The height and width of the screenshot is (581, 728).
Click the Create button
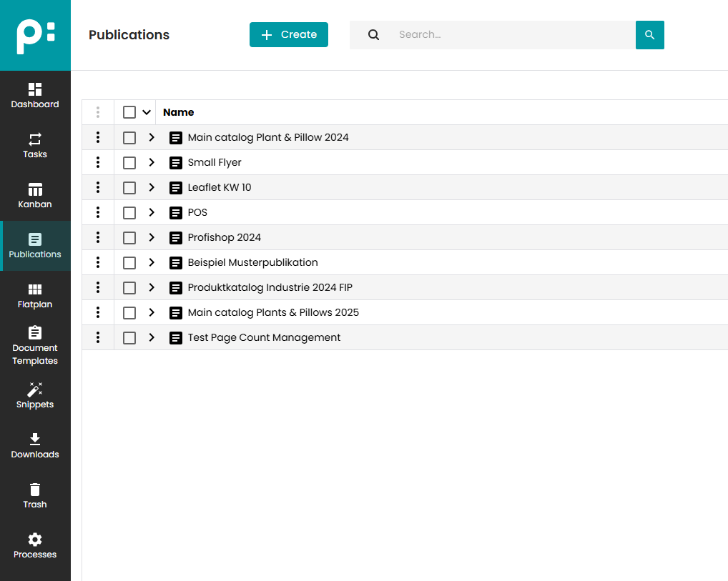pos(289,34)
